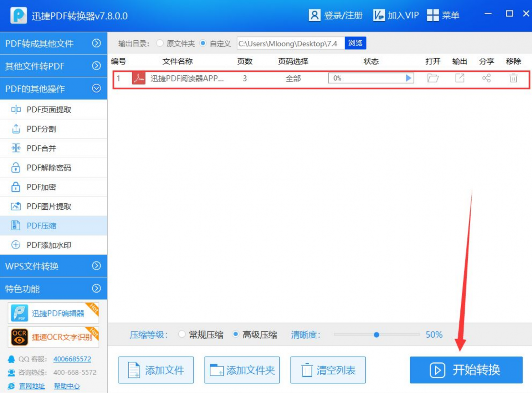
Task: Open 官网地址 link
Action: [32, 386]
